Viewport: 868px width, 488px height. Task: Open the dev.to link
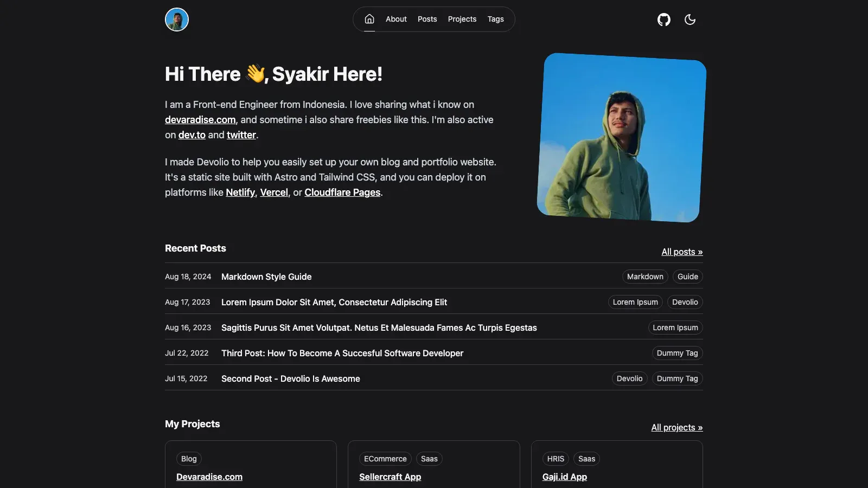pos(192,135)
